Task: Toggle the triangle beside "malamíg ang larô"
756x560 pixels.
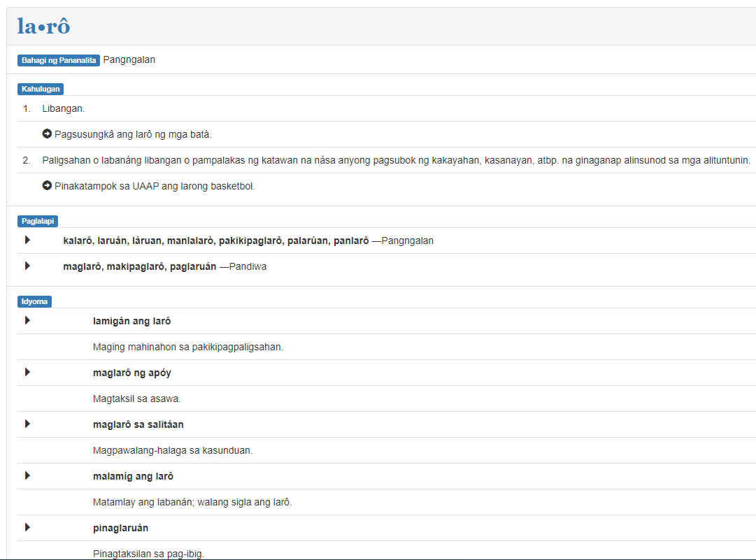Action: click(x=28, y=476)
